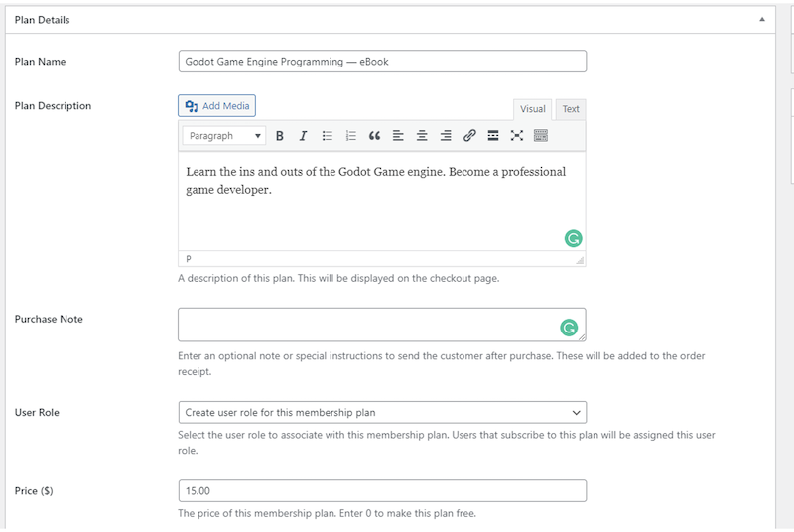The width and height of the screenshot is (794, 532).
Task: Toggle italic formatting in editor toolbar
Action: click(303, 136)
